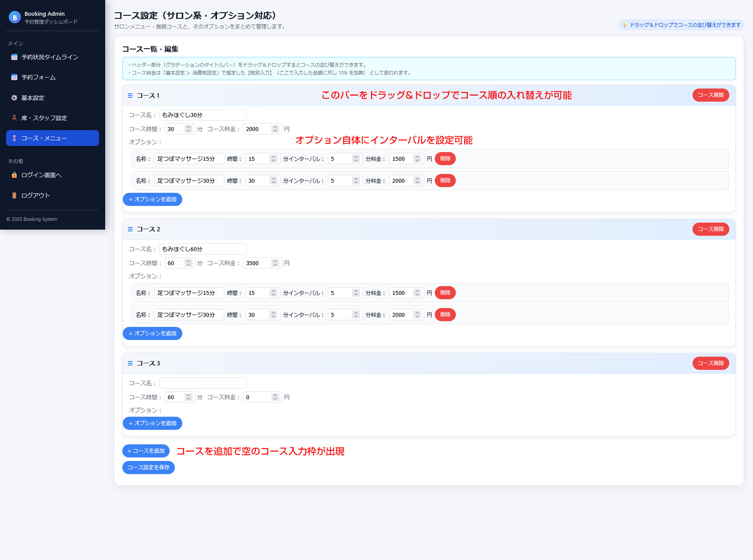Click the ログアウト door icon

[14, 195]
